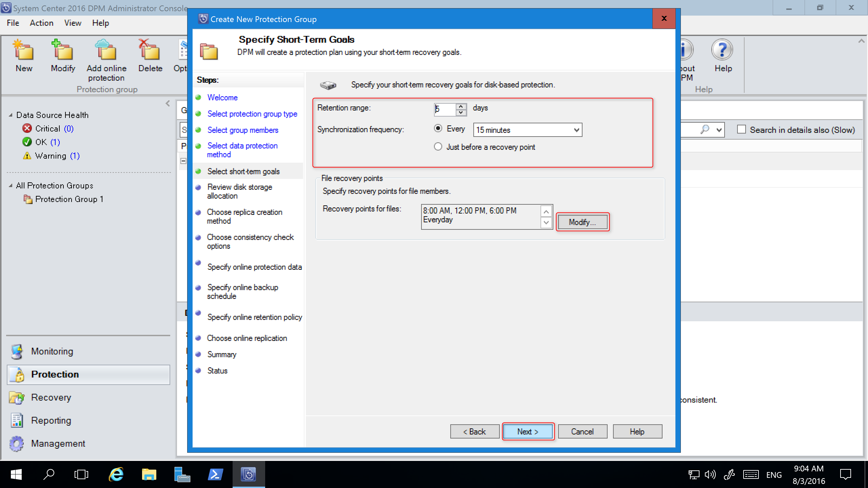
Task: Select Every radio button for synchronization
Action: (439, 129)
